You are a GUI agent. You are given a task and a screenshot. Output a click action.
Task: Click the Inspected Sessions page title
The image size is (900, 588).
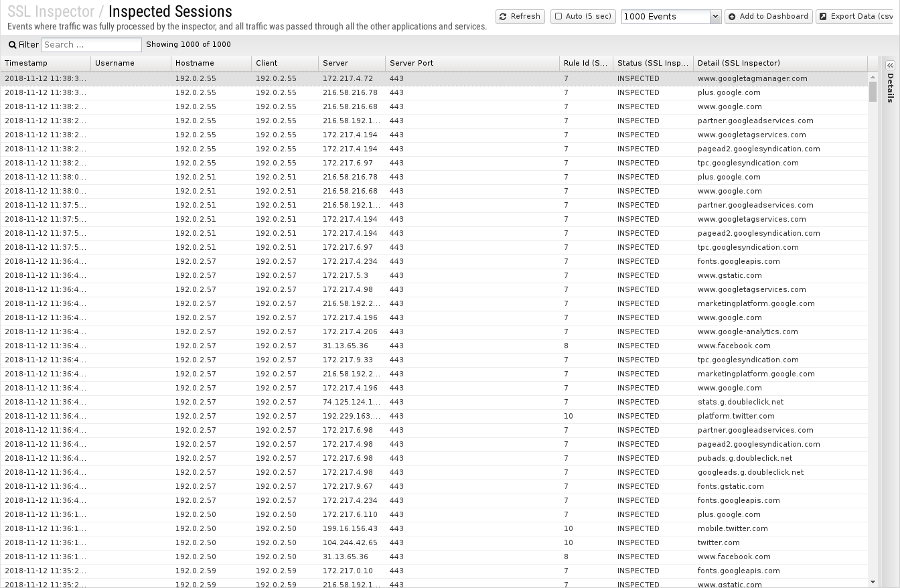pos(170,11)
